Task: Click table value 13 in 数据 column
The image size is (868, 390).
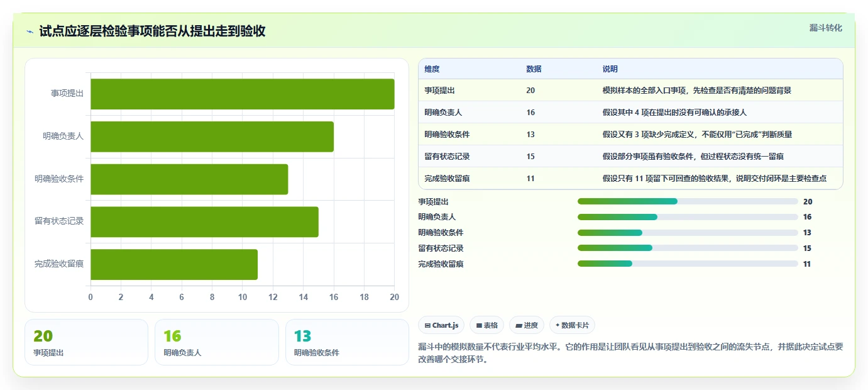Action: (530, 135)
